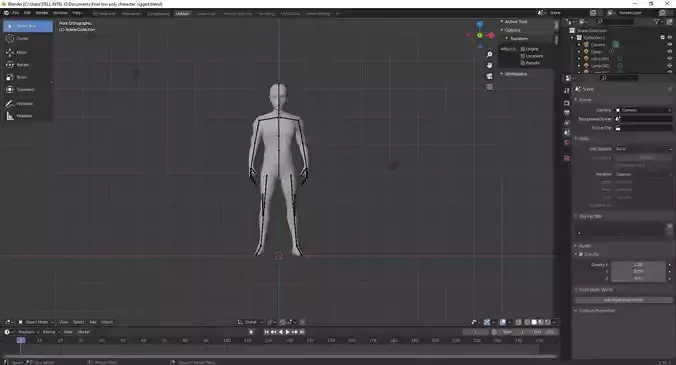
Task: Open the World properties tab icon
Action: (x=566, y=142)
